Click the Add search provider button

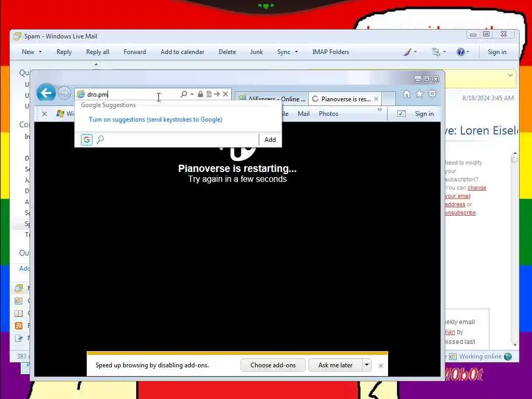point(270,139)
